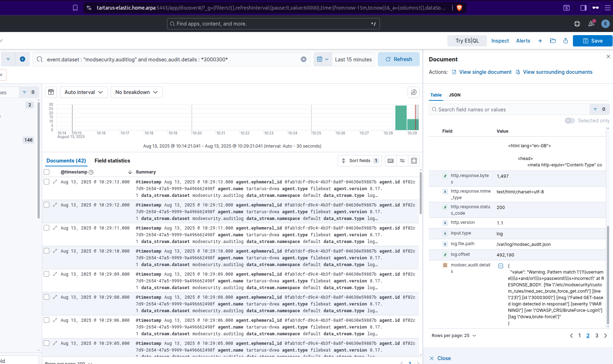Viewport: 613px width, 364px height.
Task: Open the display options sliders icon
Action: [402, 161]
